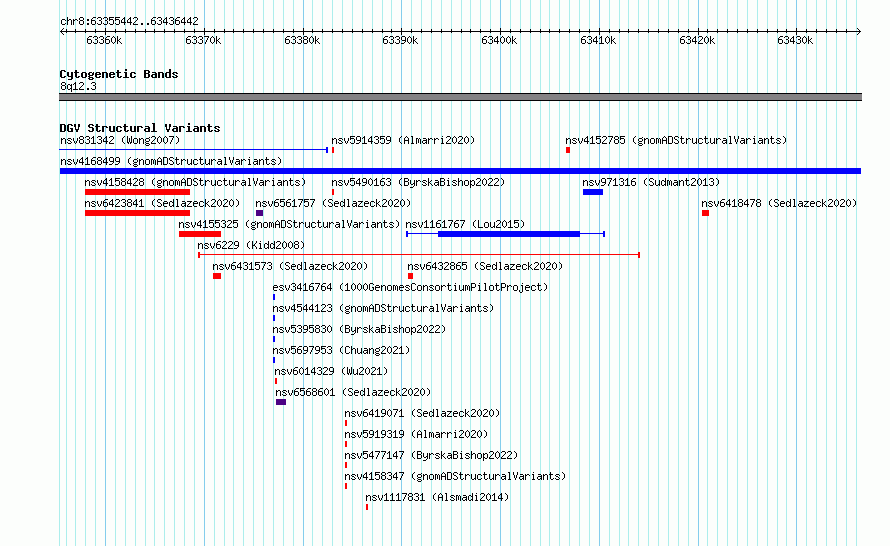Select nsv5477147 (ByrskaBishop2022) label
Screen dimensions: 890x546
(x=431, y=455)
